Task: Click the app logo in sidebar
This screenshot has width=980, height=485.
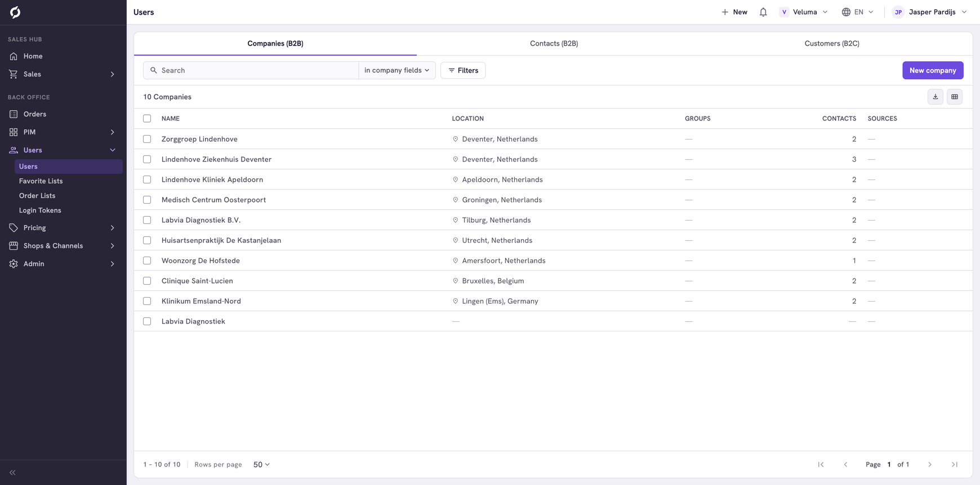Action: click(x=15, y=12)
